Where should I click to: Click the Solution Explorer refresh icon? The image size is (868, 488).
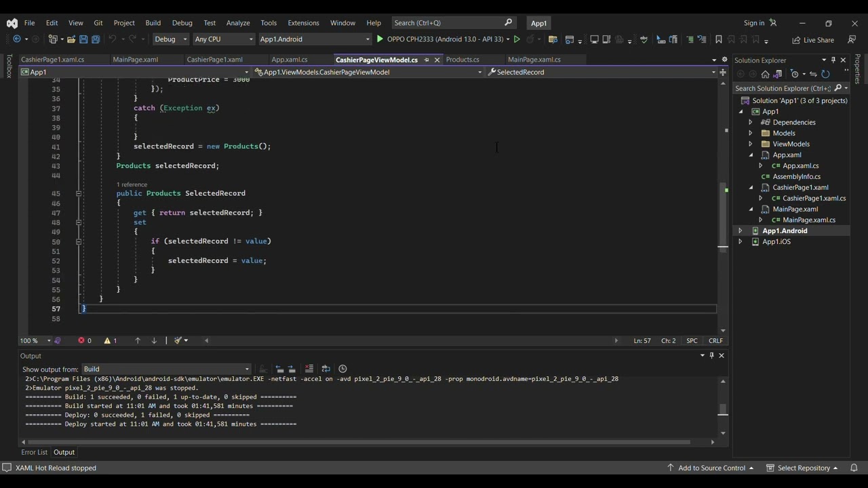(825, 74)
